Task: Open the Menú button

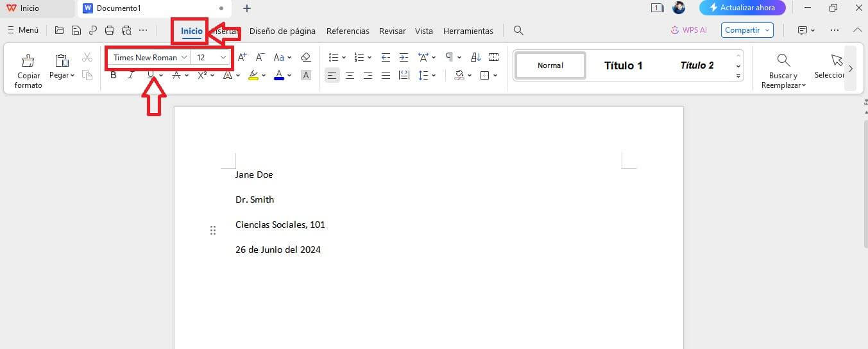Action: tap(23, 30)
